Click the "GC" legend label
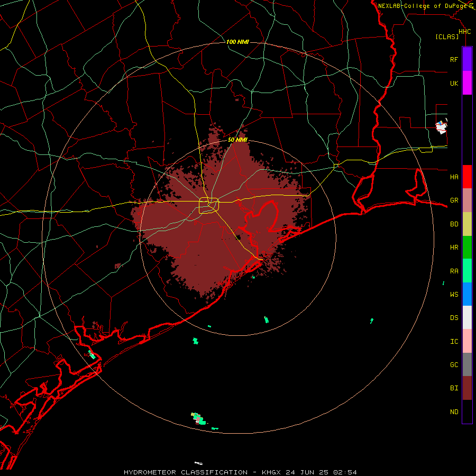This screenshot has height=476, width=476. [454, 365]
